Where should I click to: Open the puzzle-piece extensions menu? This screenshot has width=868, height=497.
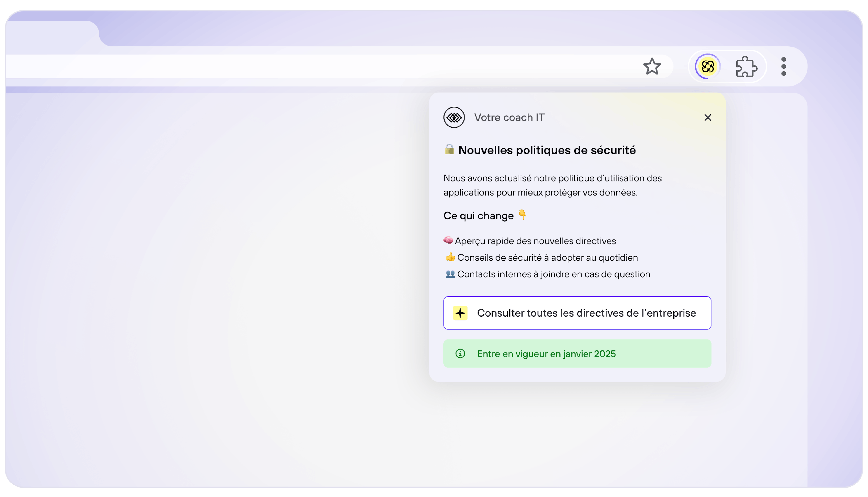click(746, 67)
